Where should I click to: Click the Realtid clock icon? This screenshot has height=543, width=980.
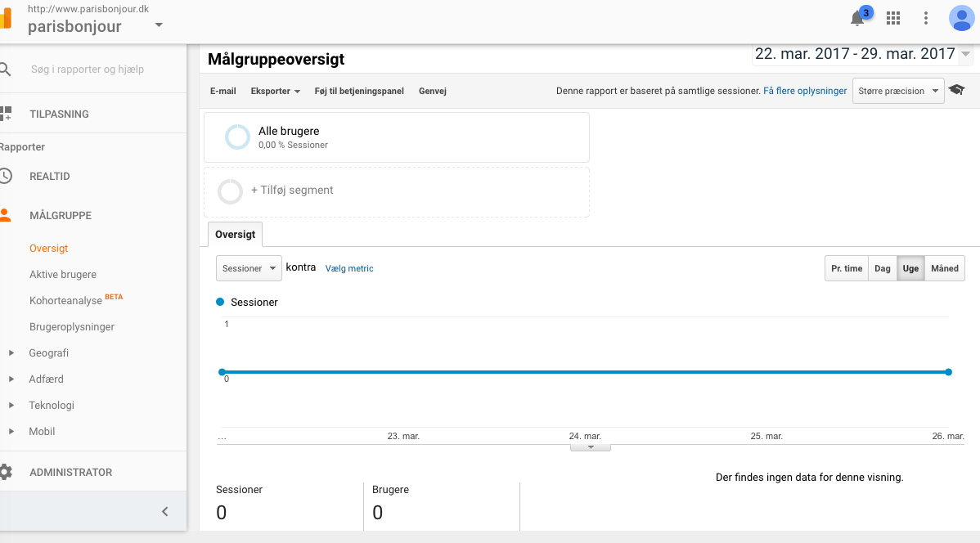coord(6,176)
